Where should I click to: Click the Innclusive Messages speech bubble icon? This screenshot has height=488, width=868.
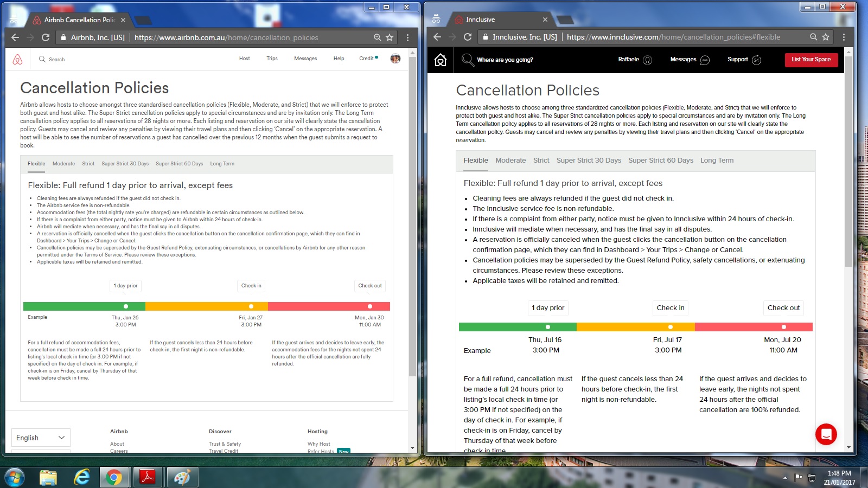[x=705, y=60]
